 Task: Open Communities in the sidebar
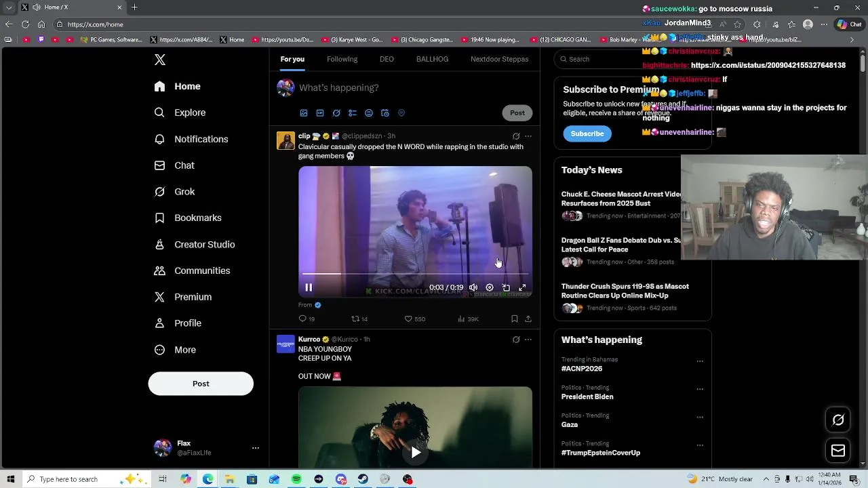coord(192,270)
